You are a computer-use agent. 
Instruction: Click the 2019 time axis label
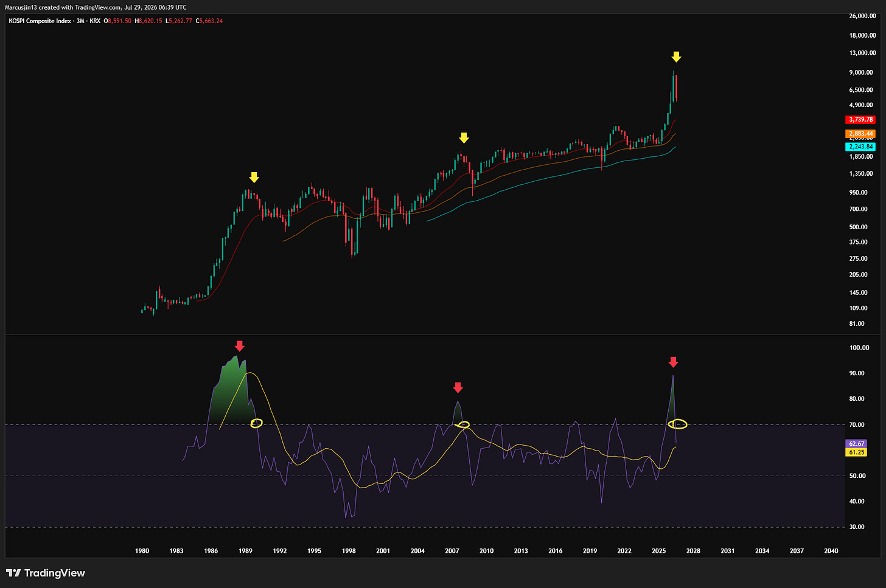click(590, 551)
